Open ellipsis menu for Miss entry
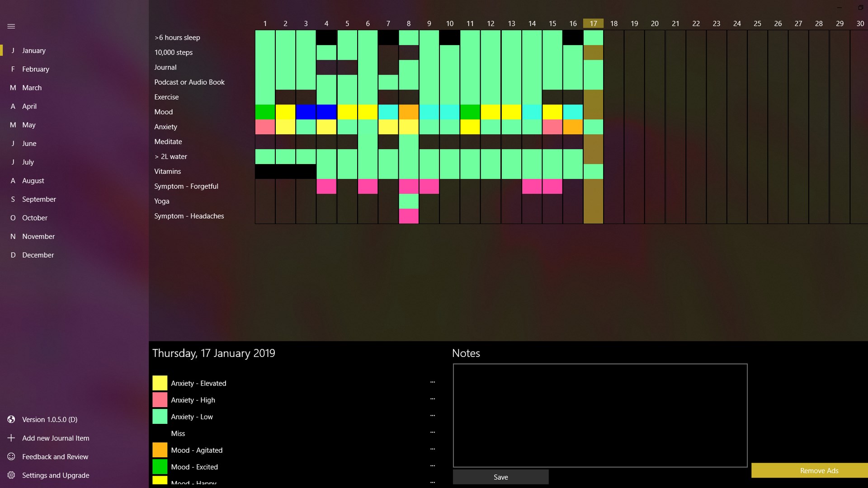 [x=432, y=432]
